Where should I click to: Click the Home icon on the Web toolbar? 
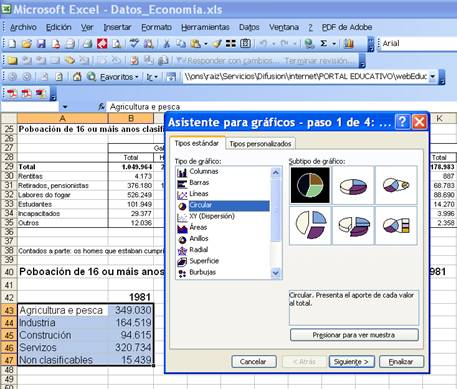(77, 77)
